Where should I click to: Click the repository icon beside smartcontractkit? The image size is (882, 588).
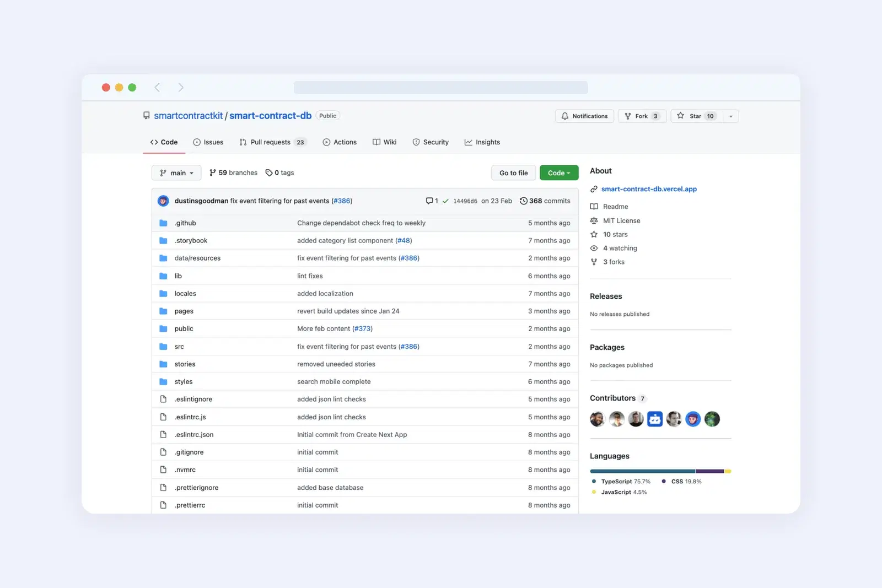click(147, 116)
